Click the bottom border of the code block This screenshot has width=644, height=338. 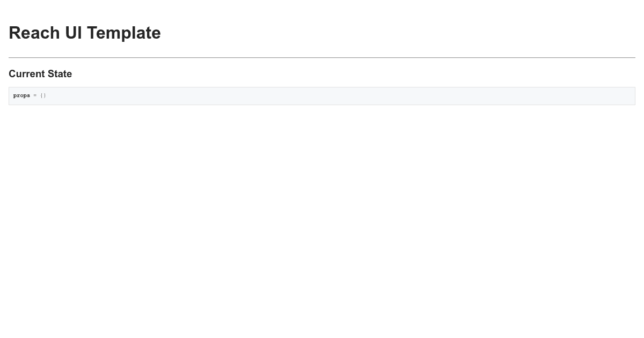tap(322, 105)
